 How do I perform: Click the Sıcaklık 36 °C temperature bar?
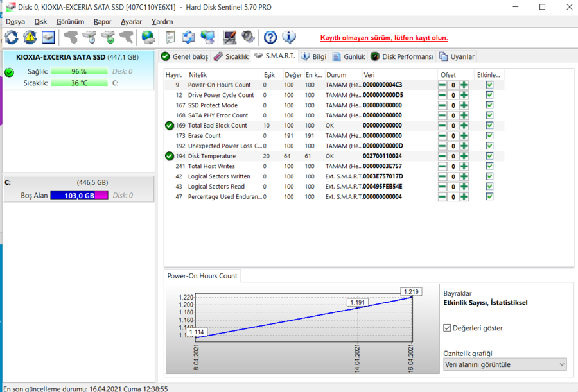click(x=79, y=83)
